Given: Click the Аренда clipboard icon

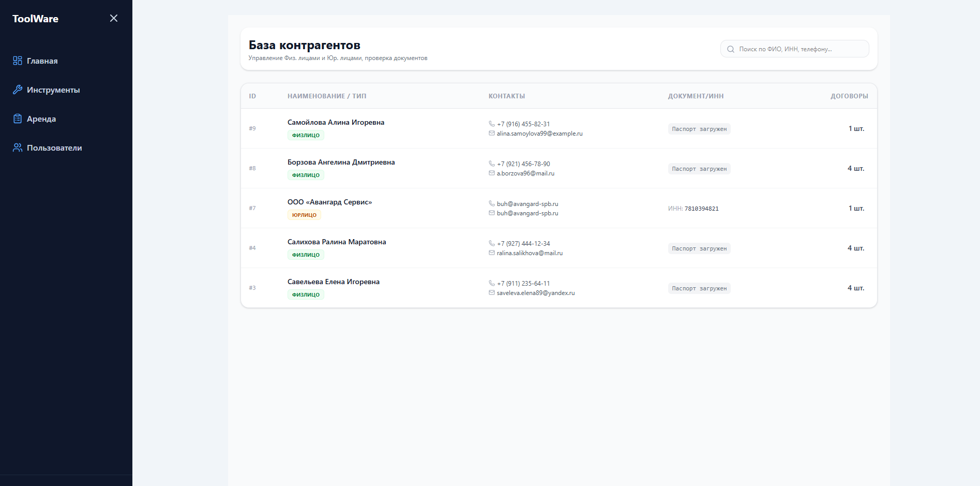Looking at the screenshot, I should click(18, 119).
